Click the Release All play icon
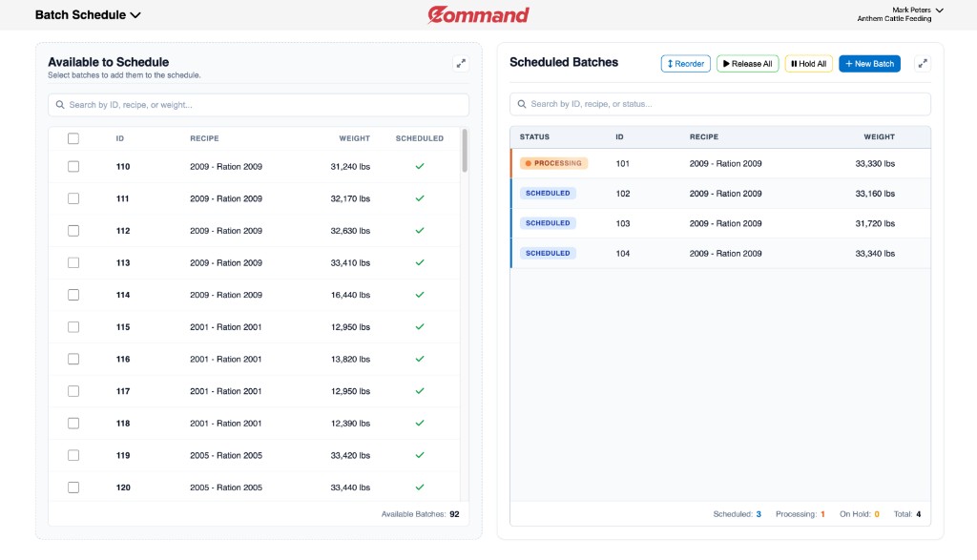Viewport: 977px width, 560px height. [x=726, y=63]
